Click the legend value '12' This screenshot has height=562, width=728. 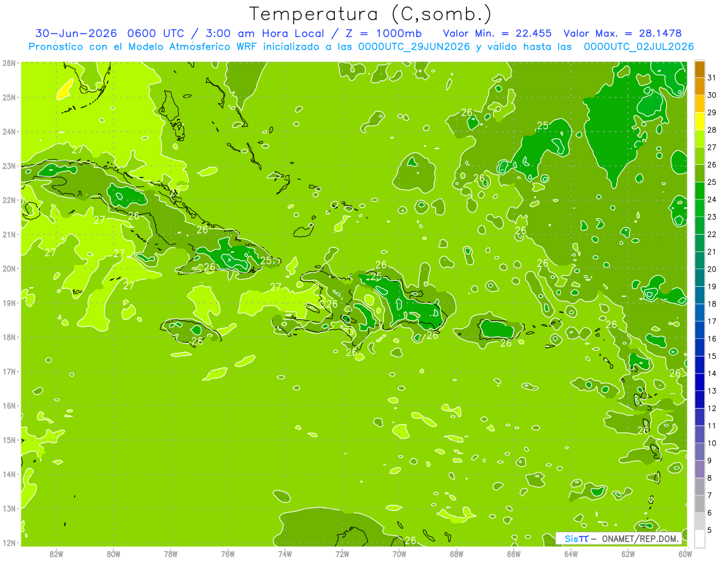click(x=712, y=408)
